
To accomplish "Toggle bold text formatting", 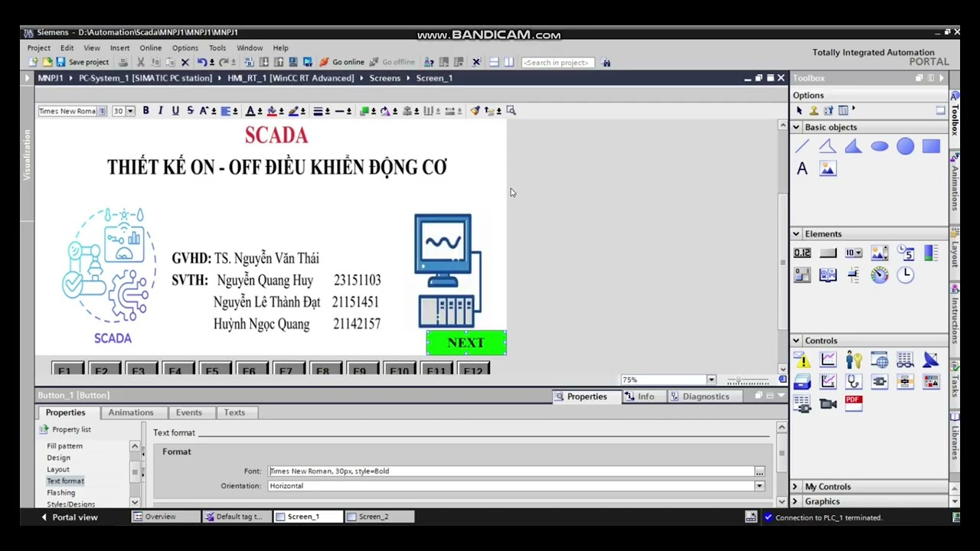I will (145, 111).
